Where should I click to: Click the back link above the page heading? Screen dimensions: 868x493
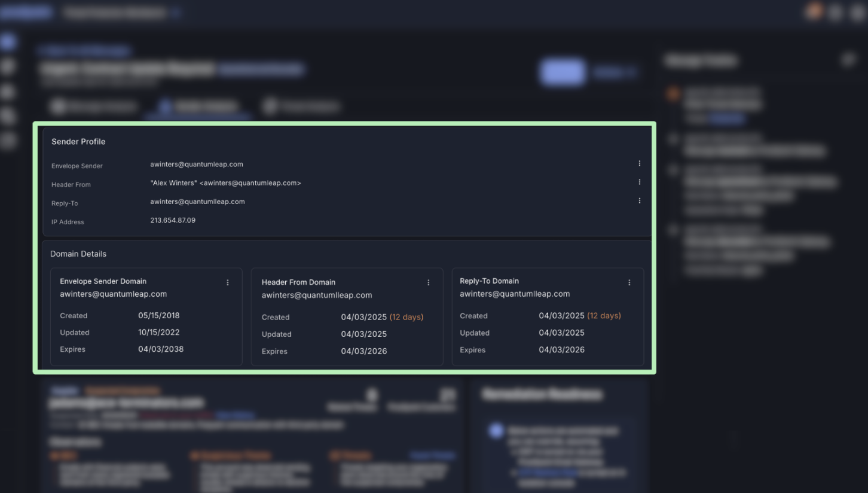pos(84,50)
